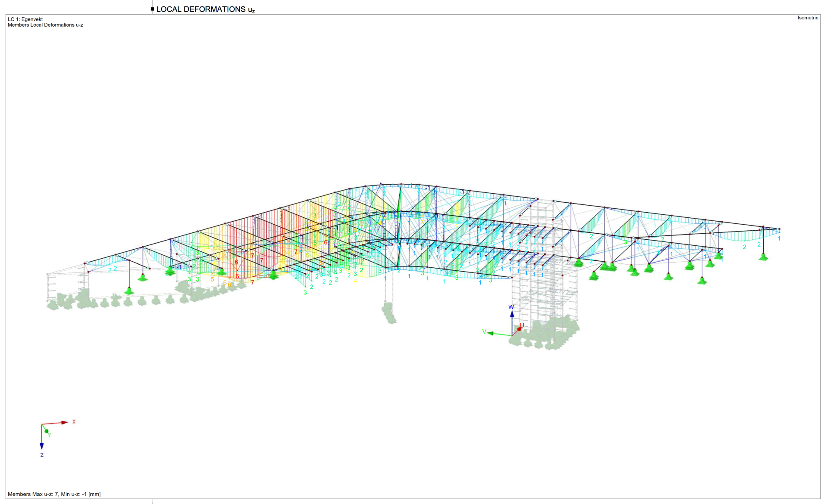The image size is (827, 504).
Task: Click the blue W axis label in the model
Action: (x=511, y=307)
